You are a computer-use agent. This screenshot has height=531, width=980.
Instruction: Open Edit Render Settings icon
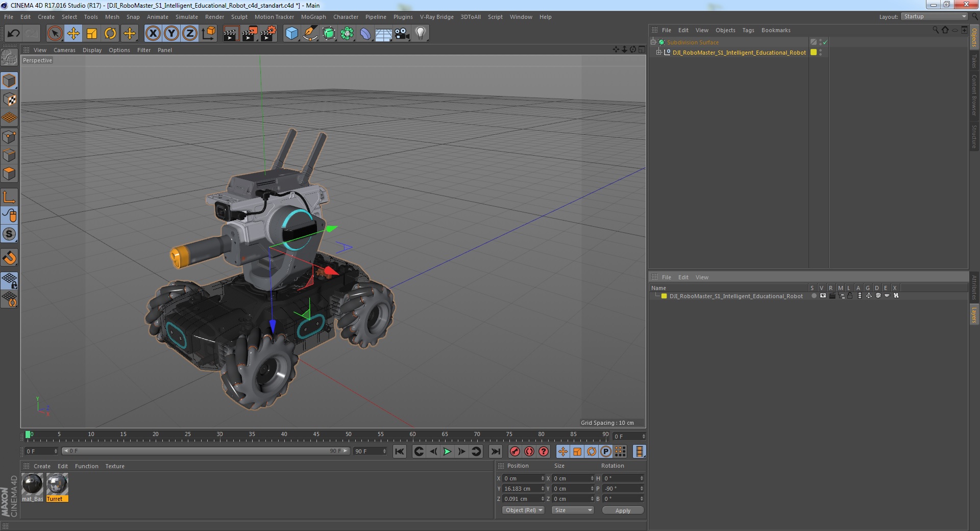point(268,34)
